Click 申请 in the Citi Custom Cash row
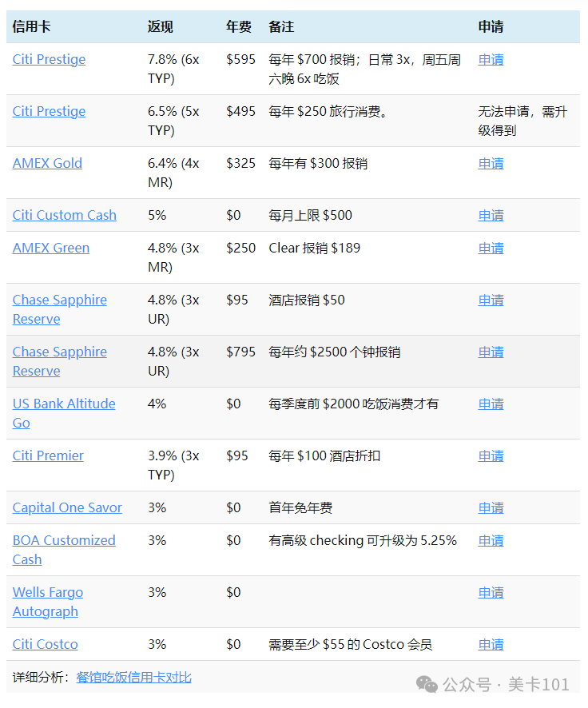The width and height of the screenshot is (588, 708). click(491, 216)
